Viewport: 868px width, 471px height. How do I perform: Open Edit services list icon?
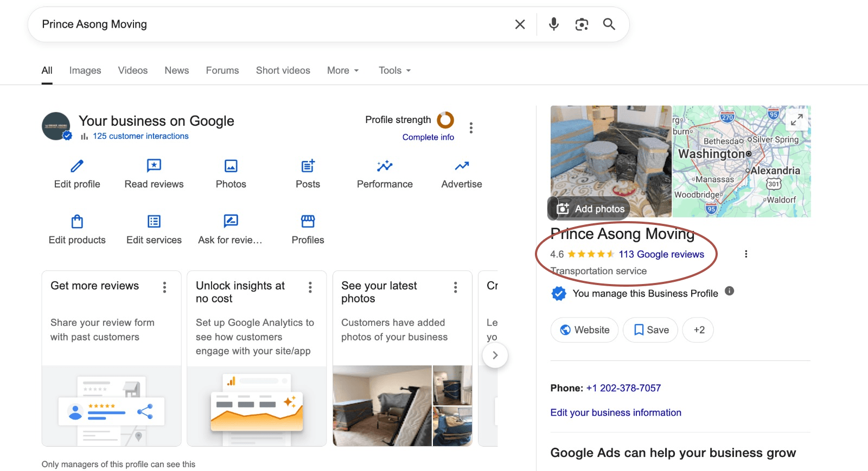(x=154, y=221)
